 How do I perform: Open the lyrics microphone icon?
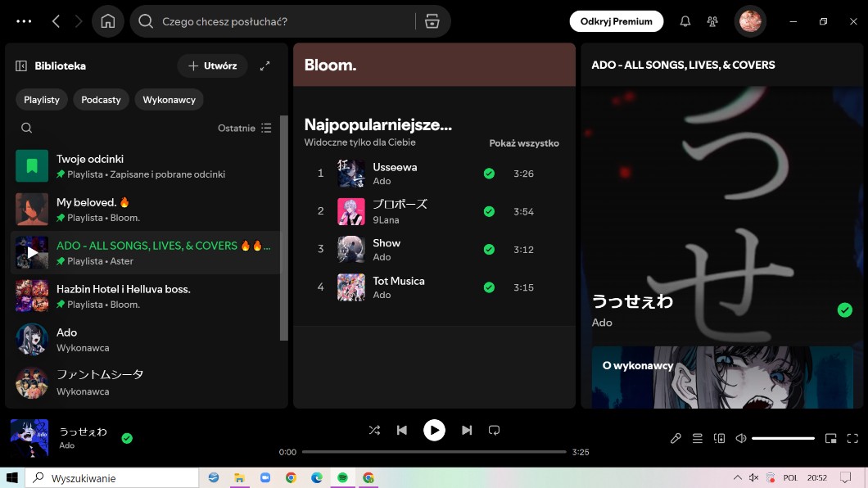[x=676, y=438]
